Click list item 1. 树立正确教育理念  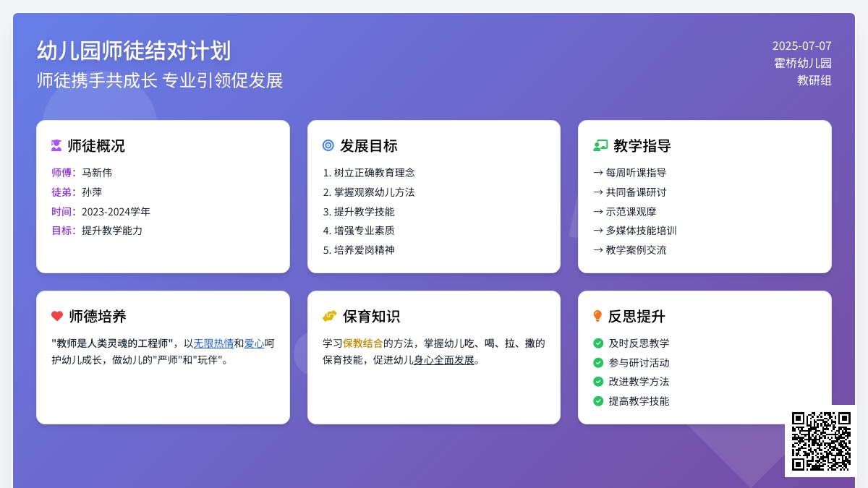(369, 173)
